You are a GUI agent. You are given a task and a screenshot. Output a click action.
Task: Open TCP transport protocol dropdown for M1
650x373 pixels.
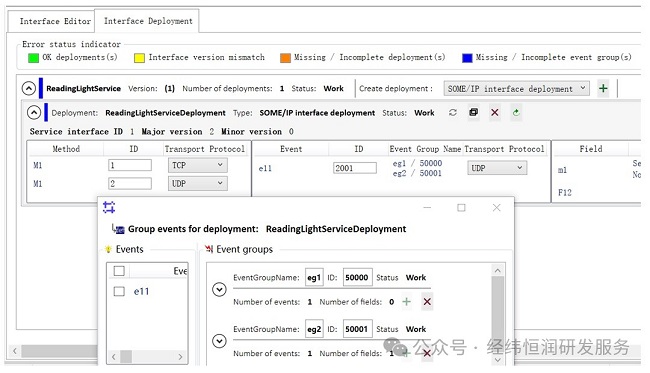197,165
